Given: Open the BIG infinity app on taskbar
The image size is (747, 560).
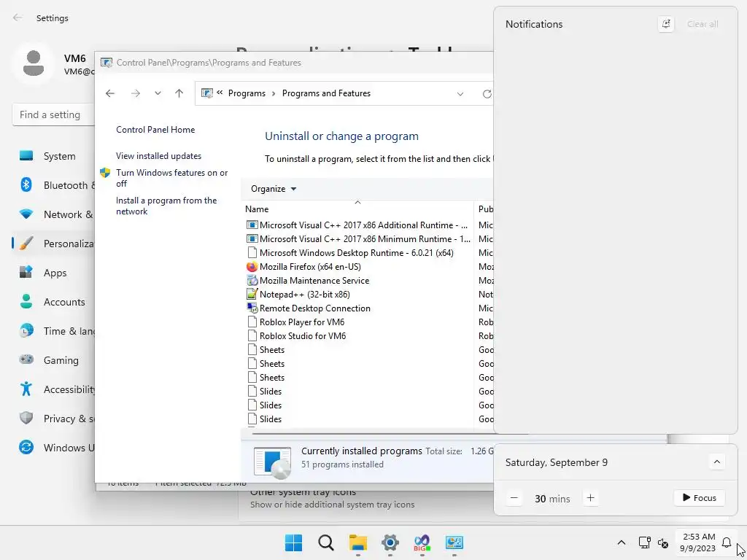Looking at the screenshot, I should coord(422,542).
